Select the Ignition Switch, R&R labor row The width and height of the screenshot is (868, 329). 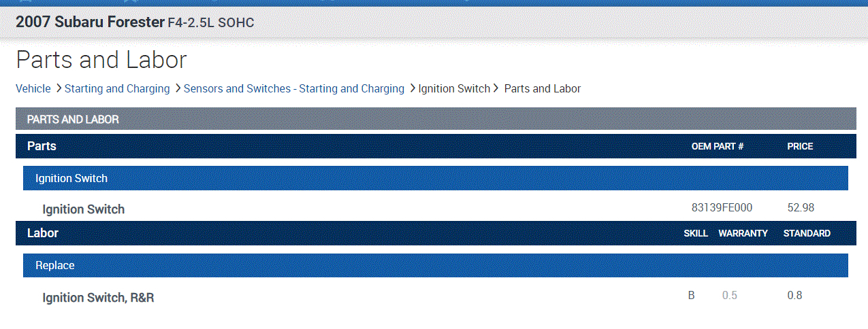(98, 298)
